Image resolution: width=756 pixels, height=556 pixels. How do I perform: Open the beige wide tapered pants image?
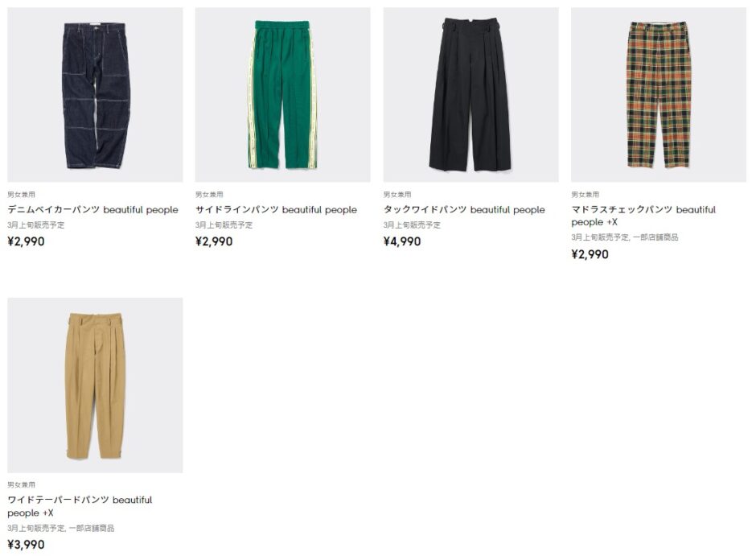click(95, 385)
